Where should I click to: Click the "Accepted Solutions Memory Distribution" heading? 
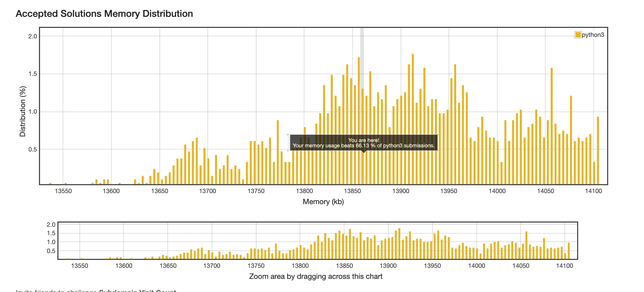click(104, 14)
